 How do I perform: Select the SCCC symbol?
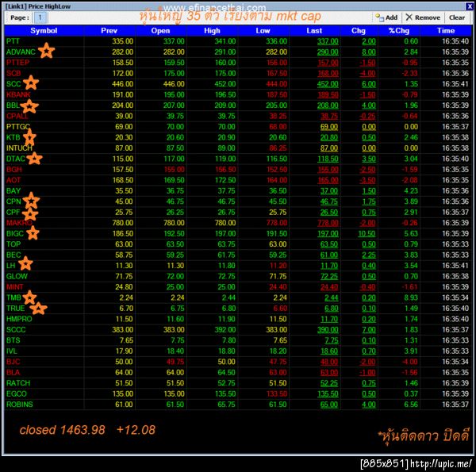[x=16, y=330]
